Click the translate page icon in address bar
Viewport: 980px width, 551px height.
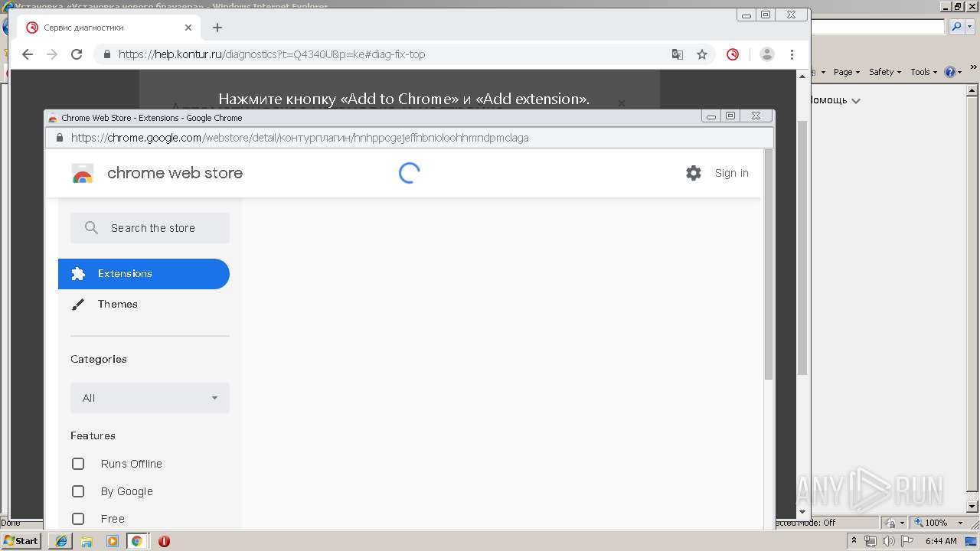678,54
